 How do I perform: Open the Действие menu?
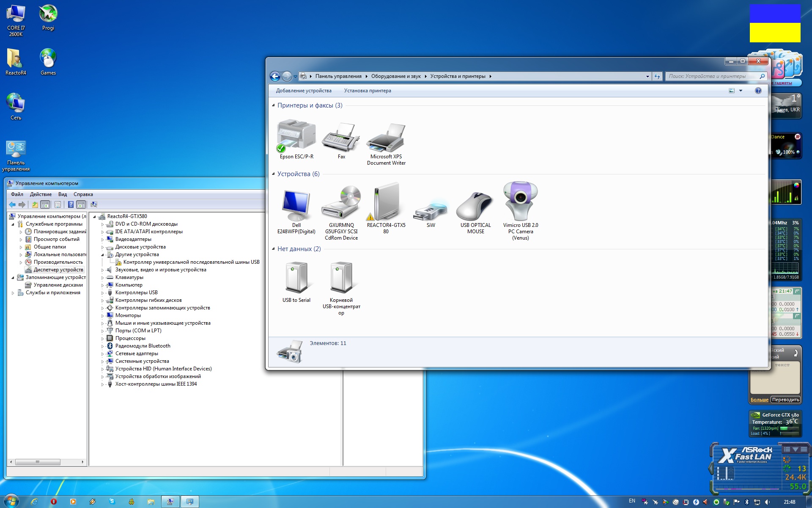[x=41, y=194]
